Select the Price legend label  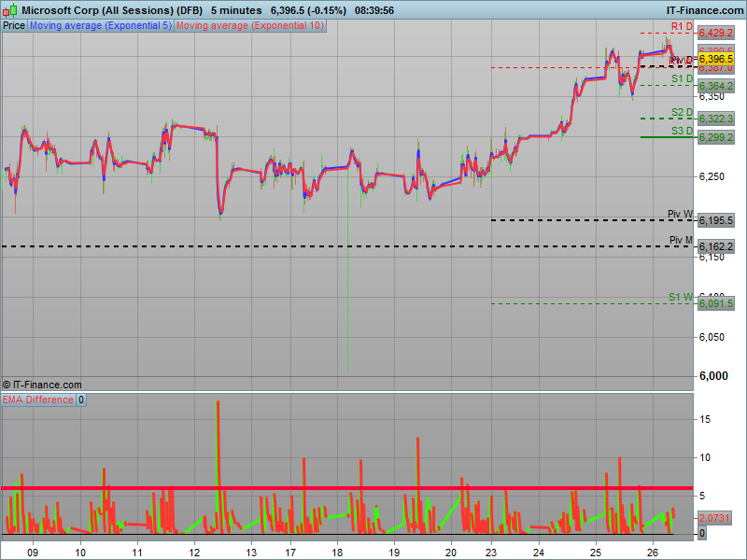[x=14, y=26]
